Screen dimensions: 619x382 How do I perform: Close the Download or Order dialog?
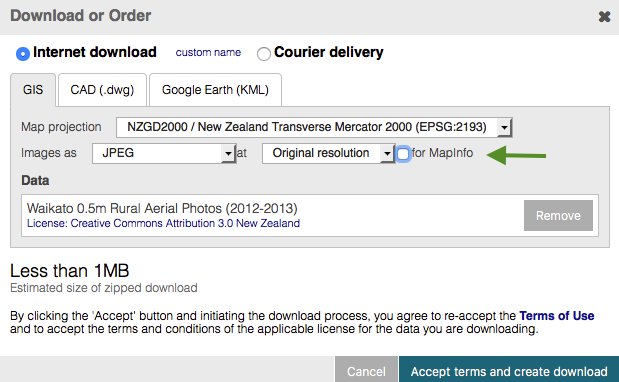[x=604, y=17]
